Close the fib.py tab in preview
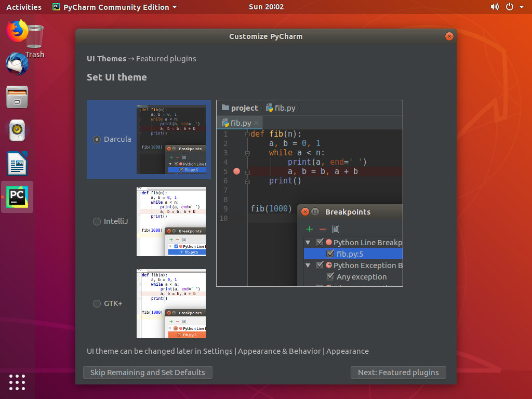This screenshot has height=399, width=532. click(x=257, y=123)
